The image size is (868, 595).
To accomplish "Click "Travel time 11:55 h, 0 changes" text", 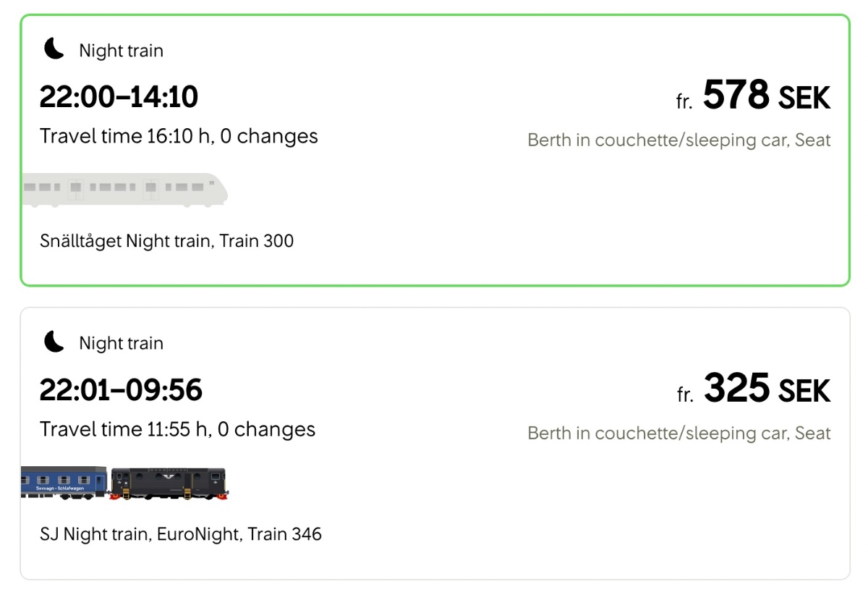I will pyautogui.click(x=178, y=429).
